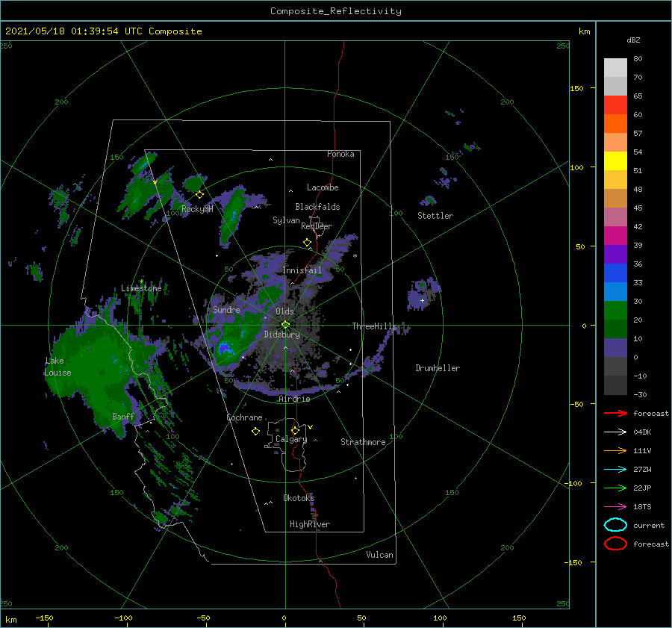This screenshot has width=672, height=628.
Task: Click the cyan 27ZW arrow legend icon
Action: (615, 470)
